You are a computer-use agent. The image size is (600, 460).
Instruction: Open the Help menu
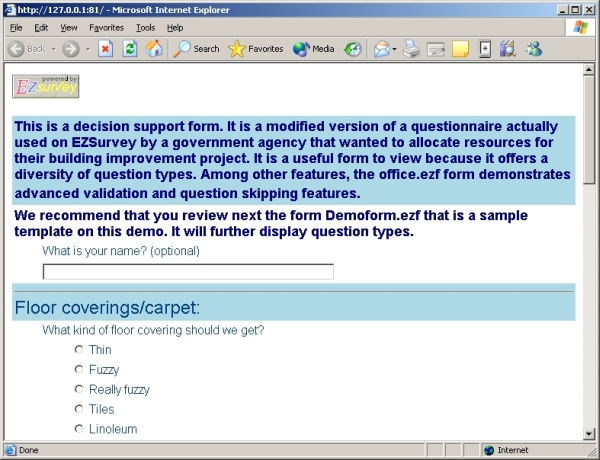click(x=175, y=28)
